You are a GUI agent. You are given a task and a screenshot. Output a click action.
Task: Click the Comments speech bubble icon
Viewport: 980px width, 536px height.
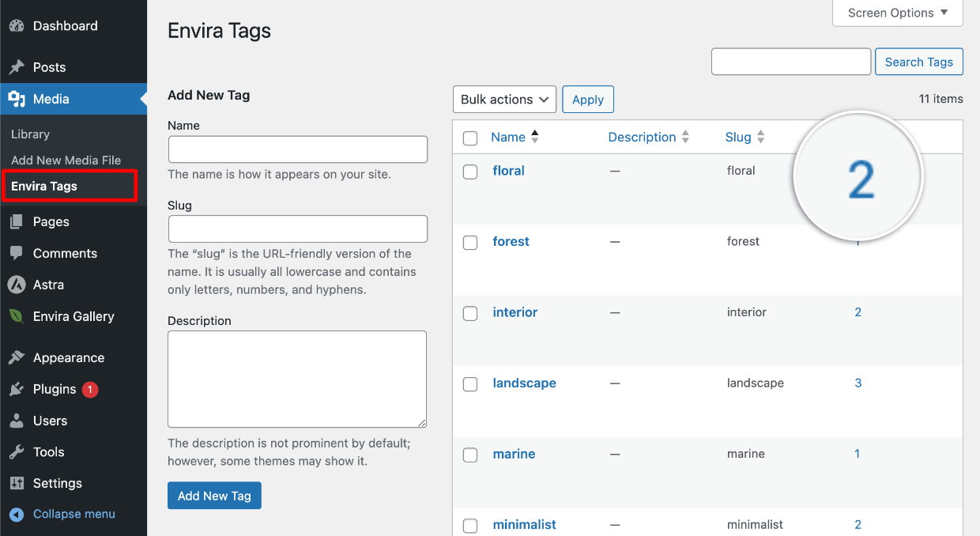click(17, 254)
